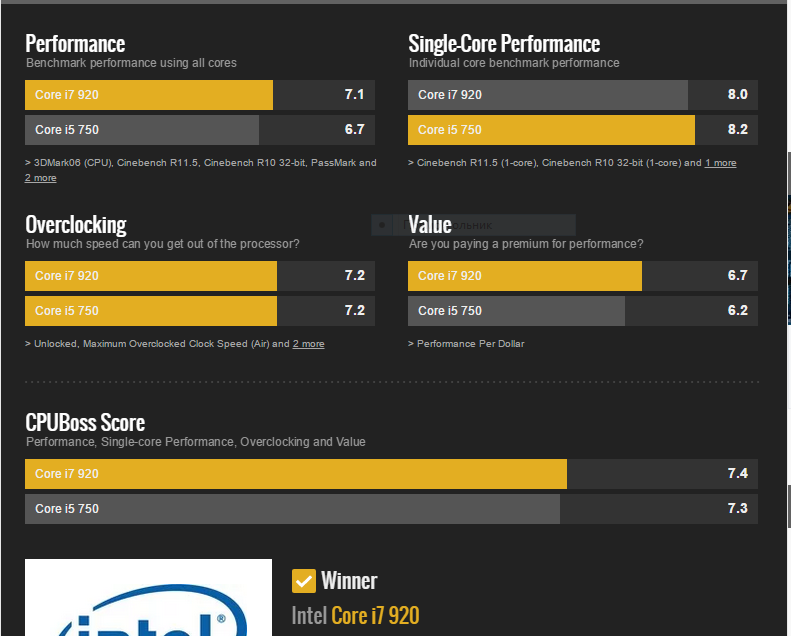
Task: Open "2 more" link under Overclocking
Action: pos(308,344)
